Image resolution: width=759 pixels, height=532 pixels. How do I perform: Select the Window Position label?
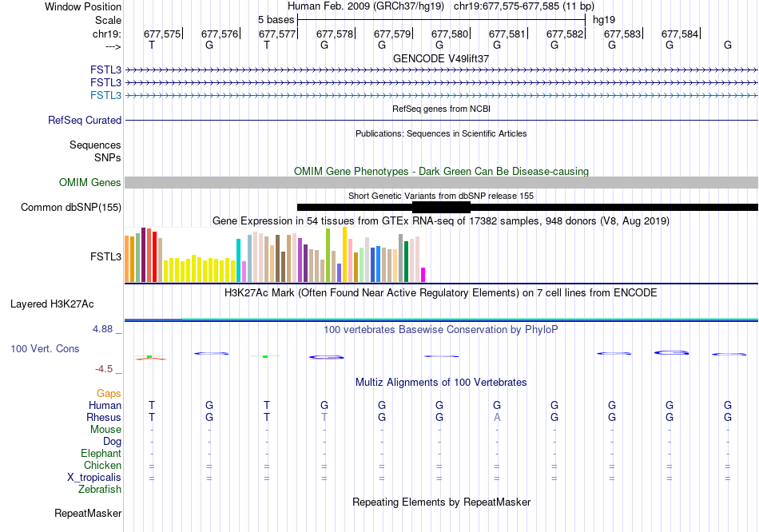83,6
